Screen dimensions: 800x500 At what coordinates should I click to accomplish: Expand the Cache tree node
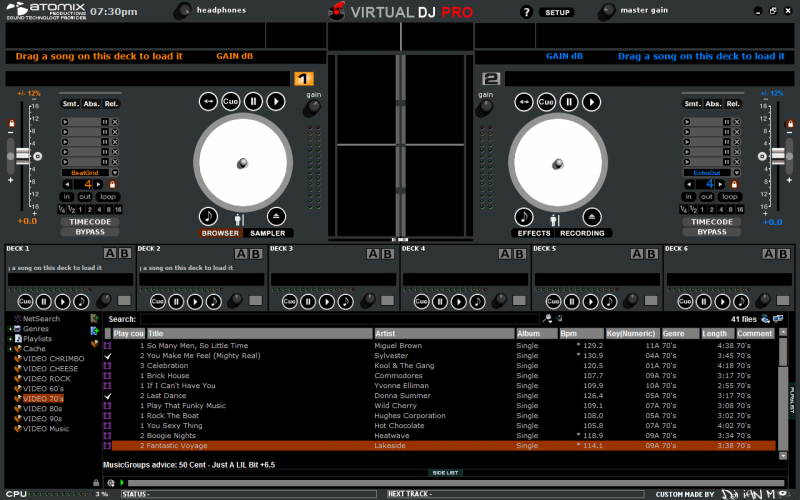coord(10,349)
